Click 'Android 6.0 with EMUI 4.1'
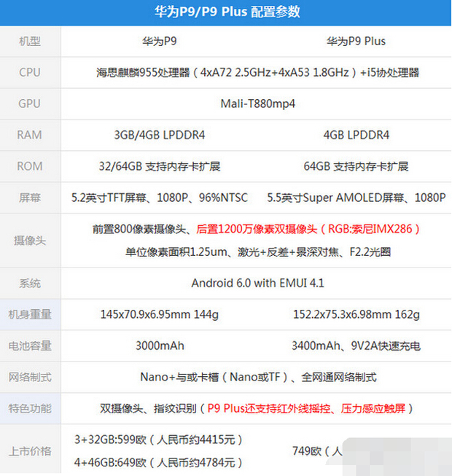Viewport: 452px width, 476px height. 258,283
